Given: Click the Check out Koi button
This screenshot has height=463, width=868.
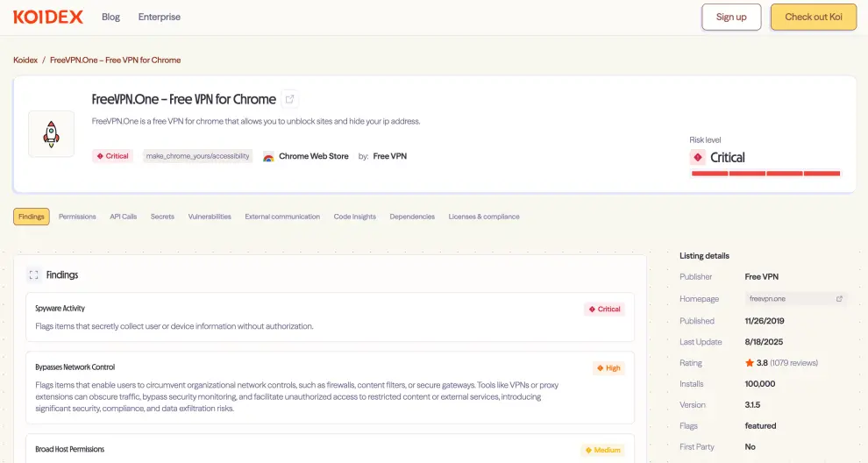Looking at the screenshot, I should click(813, 17).
